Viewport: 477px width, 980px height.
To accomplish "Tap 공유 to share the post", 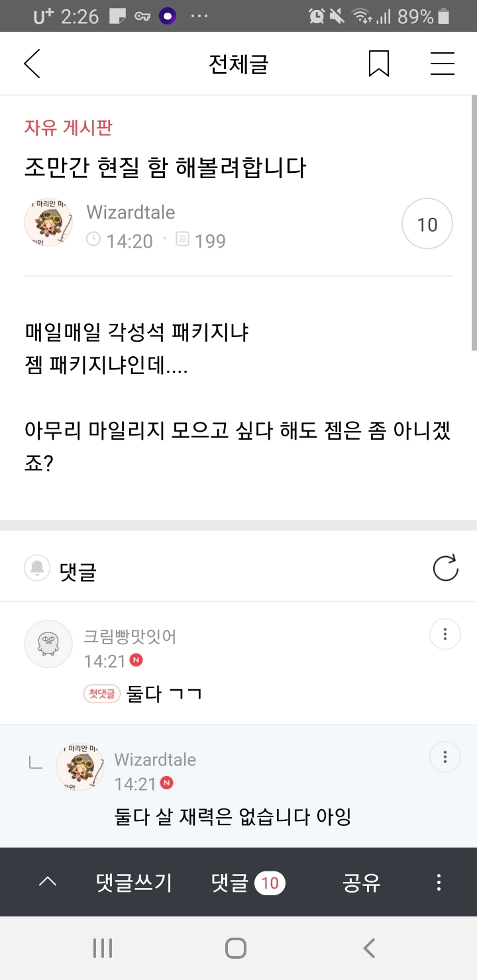I will click(x=361, y=882).
